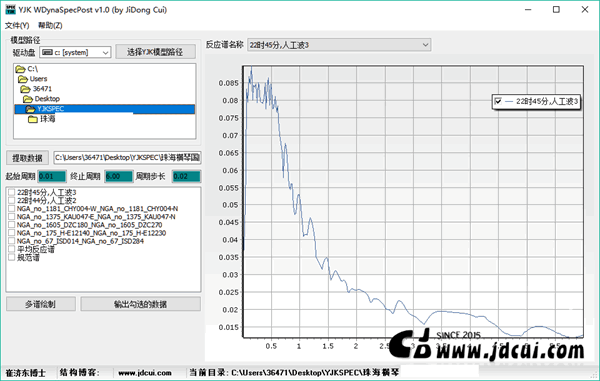Check the 22时44分,人工波2 checkbox
This screenshot has width=600, height=381.
11,200
